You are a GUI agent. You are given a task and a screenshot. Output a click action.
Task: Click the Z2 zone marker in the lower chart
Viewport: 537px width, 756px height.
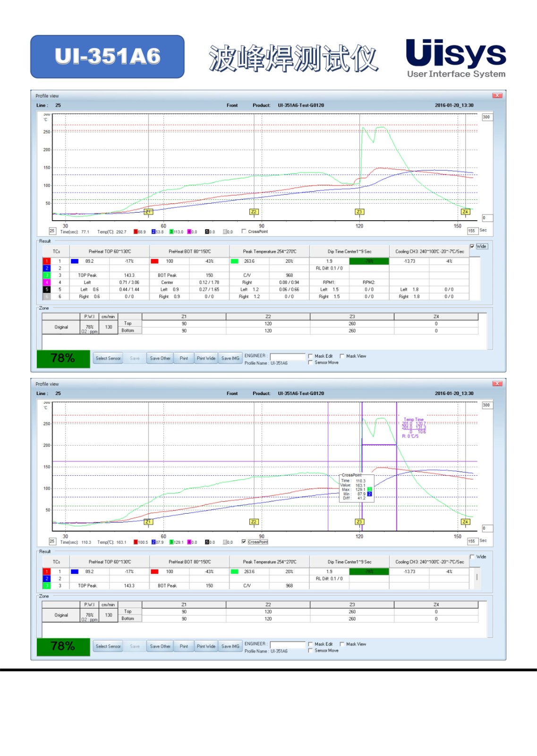(254, 522)
